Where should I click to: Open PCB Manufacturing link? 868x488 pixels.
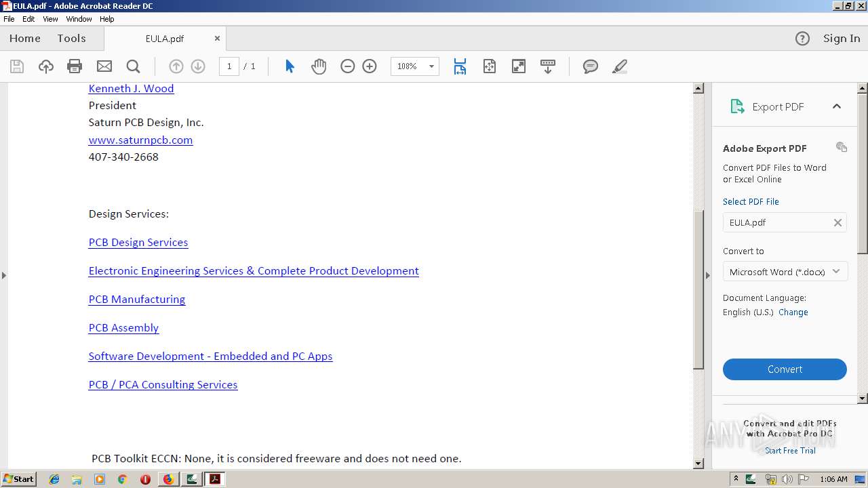click(x=137, y=299)
